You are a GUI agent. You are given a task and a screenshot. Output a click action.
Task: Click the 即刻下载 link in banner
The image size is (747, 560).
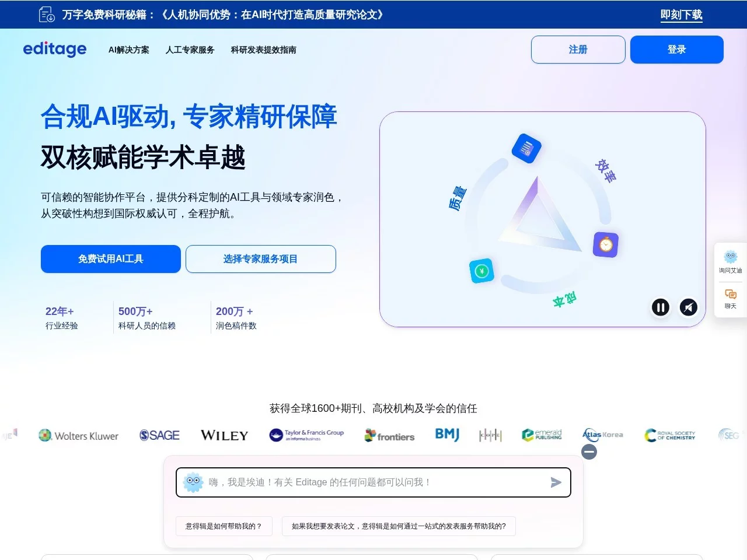pyautogui.click(x=681, y=15)
